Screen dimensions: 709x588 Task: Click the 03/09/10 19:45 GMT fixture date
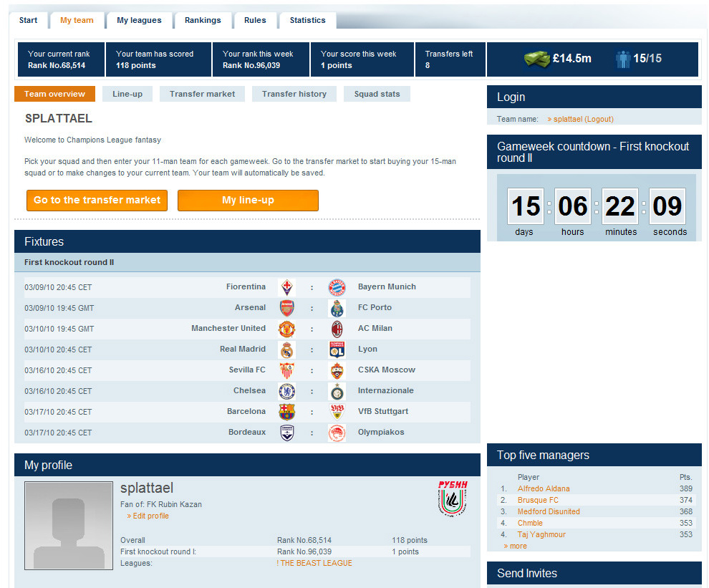pos(59,309)
